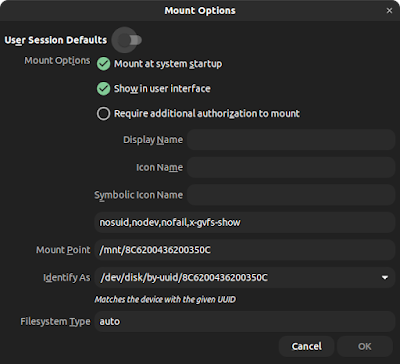Click the Mount at system startup label

click(168, 64)
